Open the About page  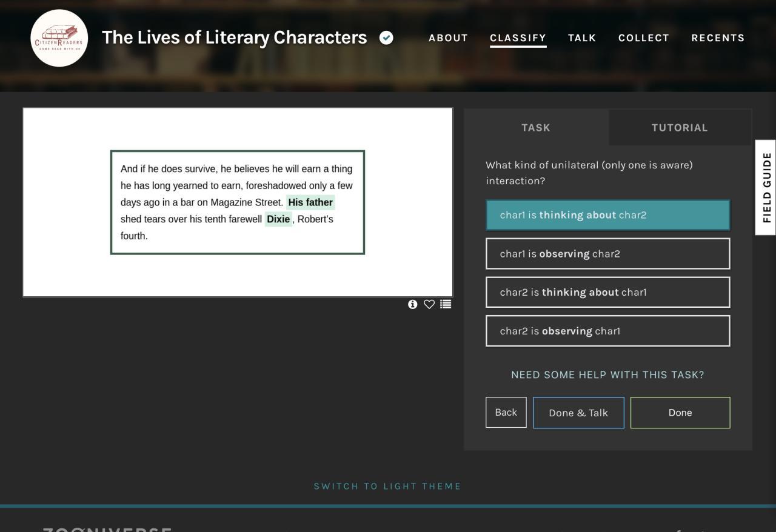click(449, 38)
